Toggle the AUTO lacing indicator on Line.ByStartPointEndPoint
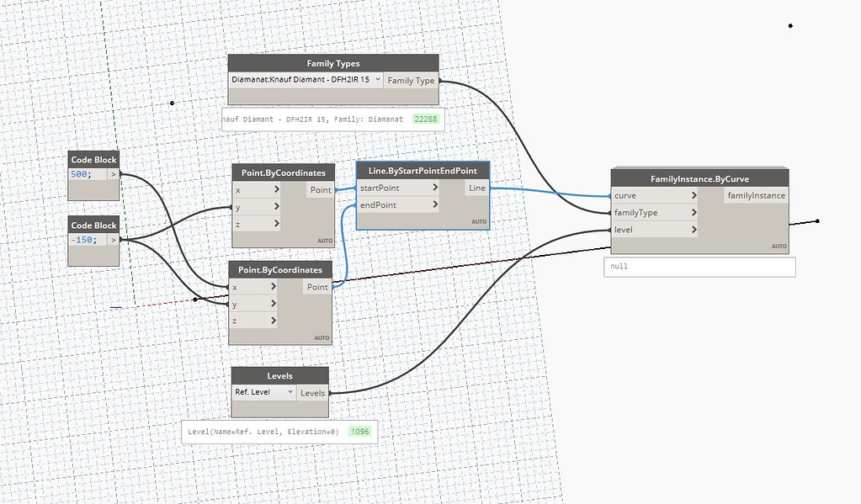The width and height of the screenshot is (861, 504). click(x=478, y=220)
